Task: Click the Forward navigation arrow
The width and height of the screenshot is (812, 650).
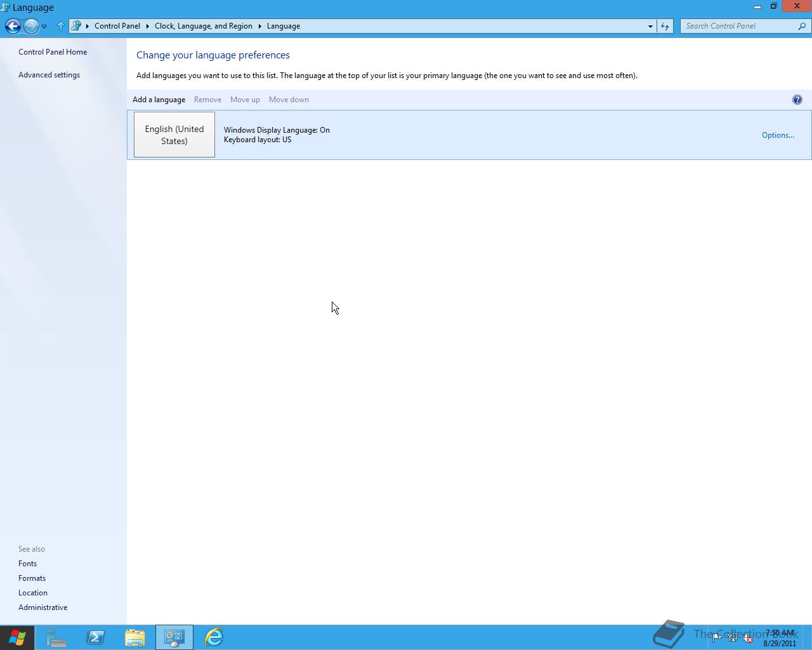Action: pyautogui.click(x=30, y=26)
